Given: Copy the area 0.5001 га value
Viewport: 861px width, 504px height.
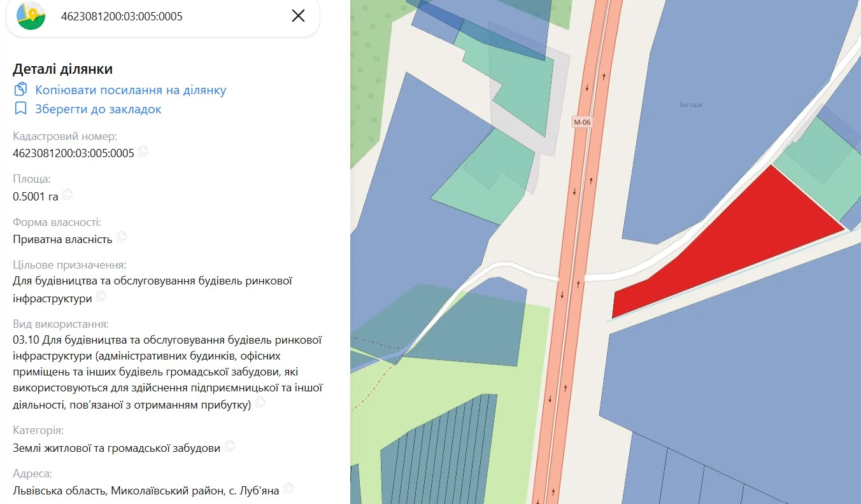Looking at the screenshot, I should point(67,195).
